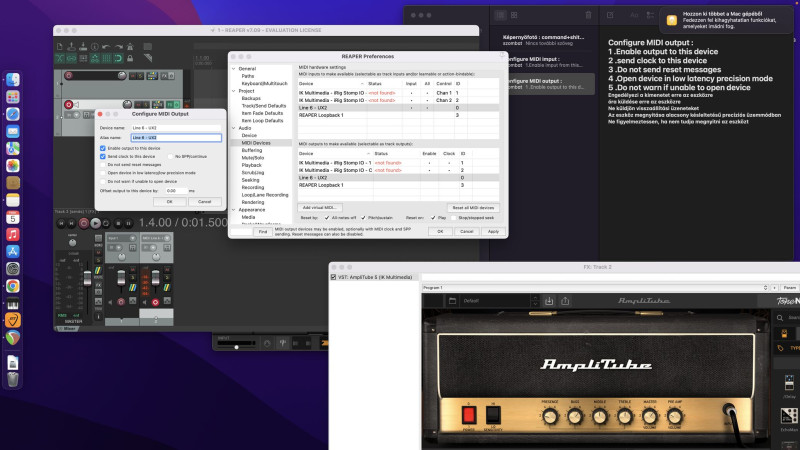Check No SPP/continue option
The image size is (800, 450).
[170, 156]
